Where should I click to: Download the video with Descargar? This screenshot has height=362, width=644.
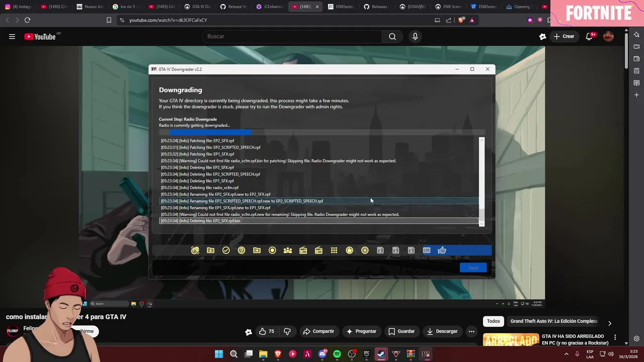(442, 331)
